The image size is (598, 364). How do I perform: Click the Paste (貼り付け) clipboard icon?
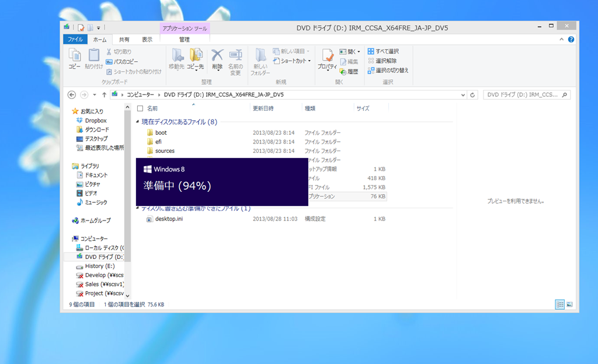[94, 59]
